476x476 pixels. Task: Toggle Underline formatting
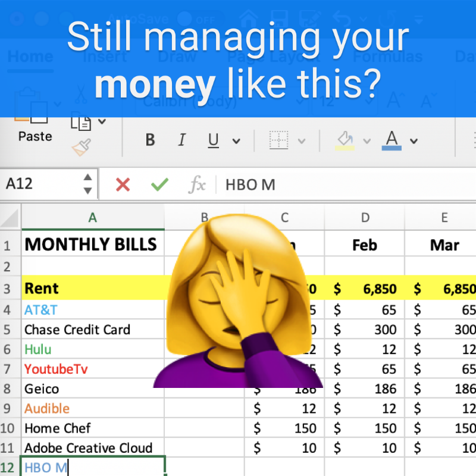[214, 140]
